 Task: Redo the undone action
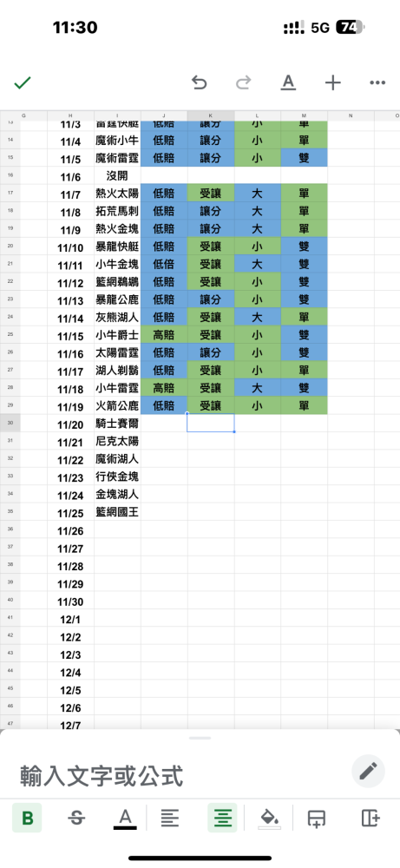(244, 83)
